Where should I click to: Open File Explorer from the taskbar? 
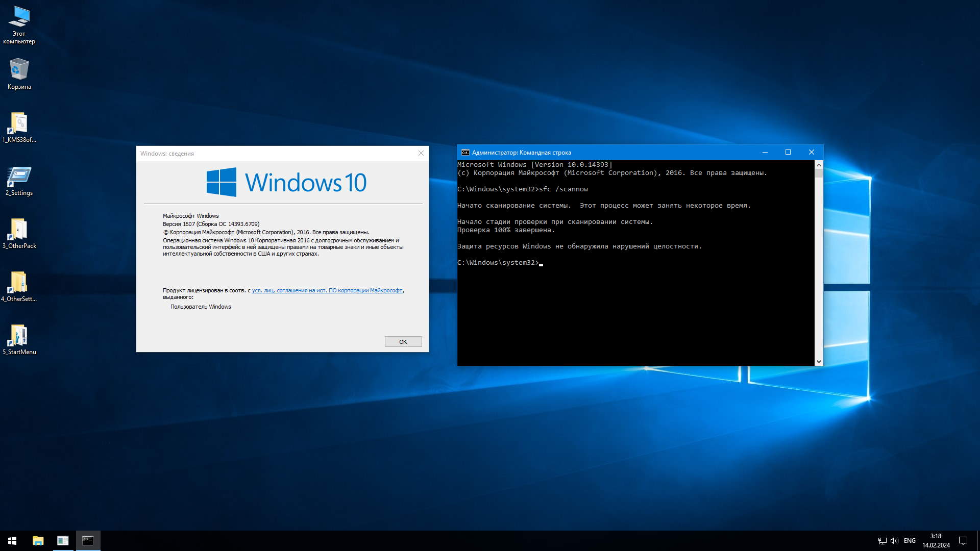(x=38, y=540)
